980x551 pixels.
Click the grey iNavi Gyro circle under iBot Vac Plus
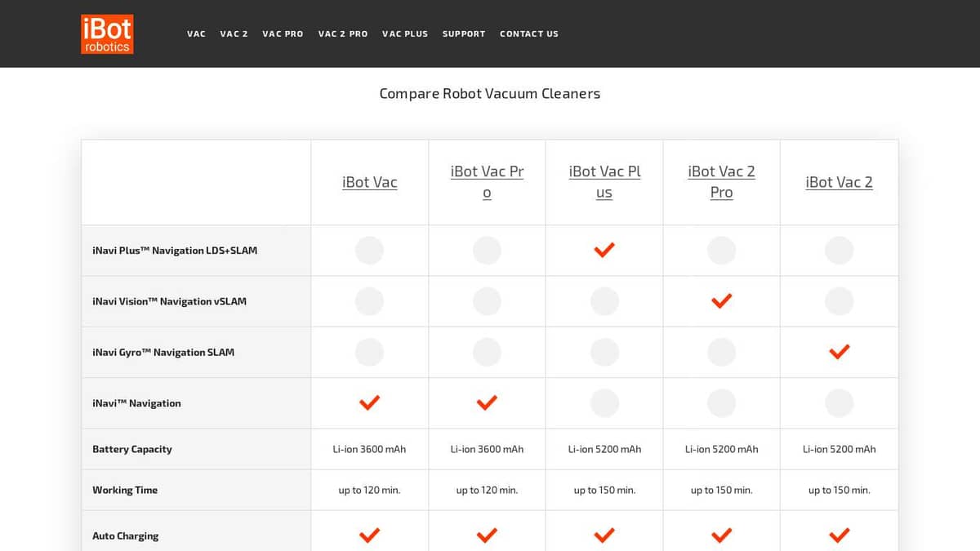[604, 352]
